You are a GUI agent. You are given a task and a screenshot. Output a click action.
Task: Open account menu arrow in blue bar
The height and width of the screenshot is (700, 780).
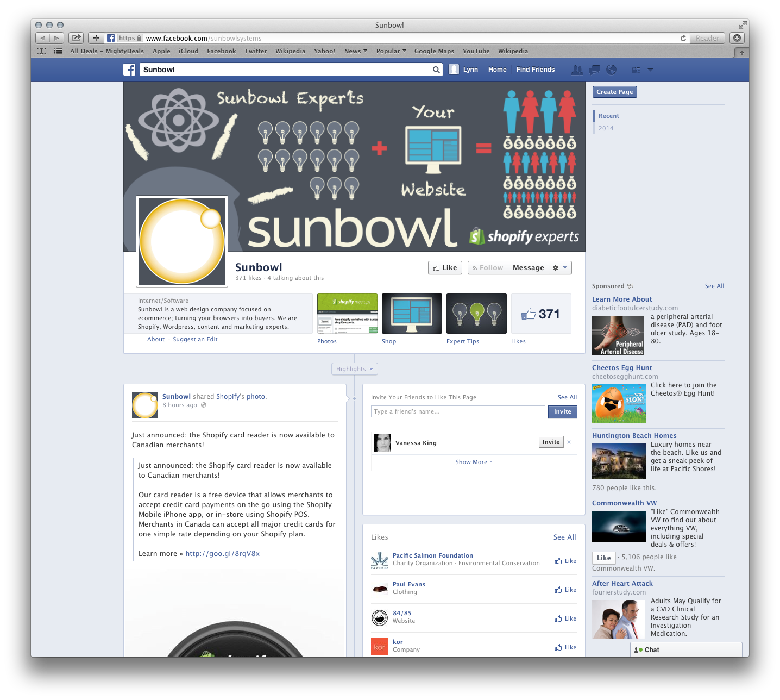(651, 70)
